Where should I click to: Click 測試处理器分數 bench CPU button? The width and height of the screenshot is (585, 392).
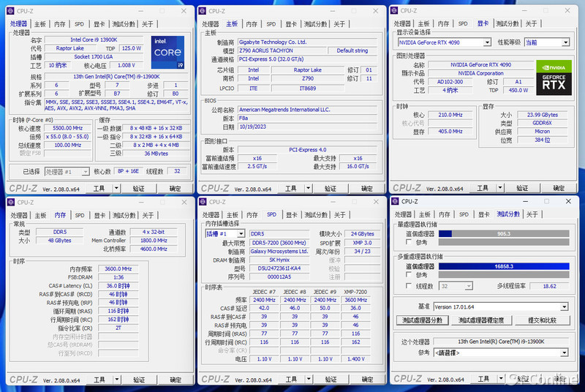[423, 320]
